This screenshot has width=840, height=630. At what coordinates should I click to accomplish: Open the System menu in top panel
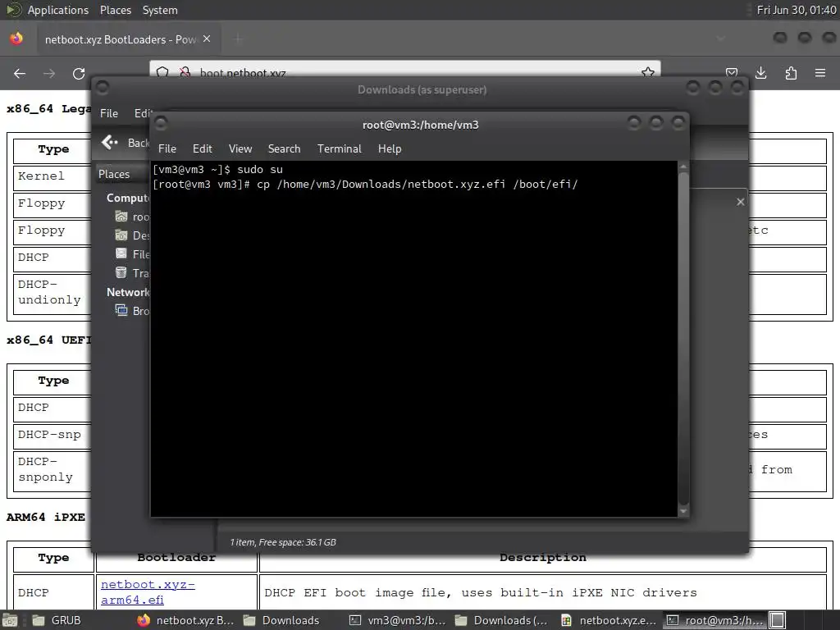click(x=160, y=10)
